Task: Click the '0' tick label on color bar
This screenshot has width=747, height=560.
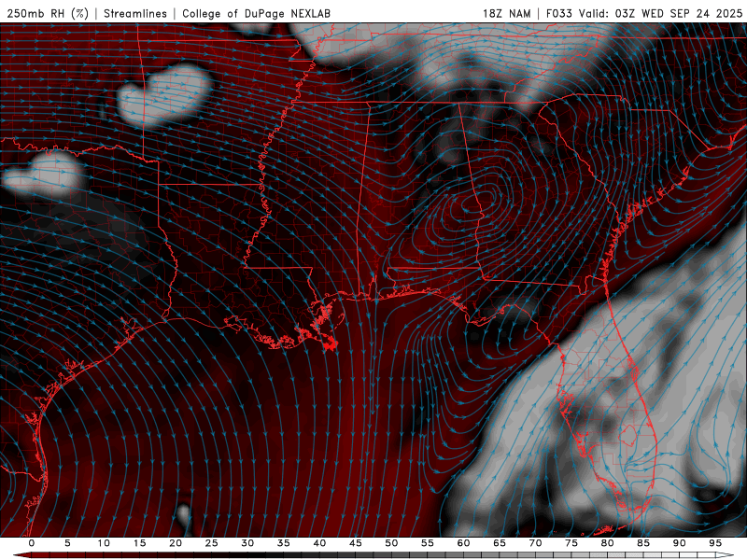Action: pyautogui.click(x=32, y=543)
